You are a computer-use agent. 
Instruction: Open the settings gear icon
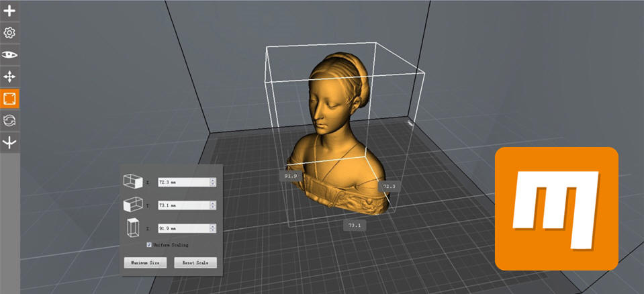coord(9,32)
